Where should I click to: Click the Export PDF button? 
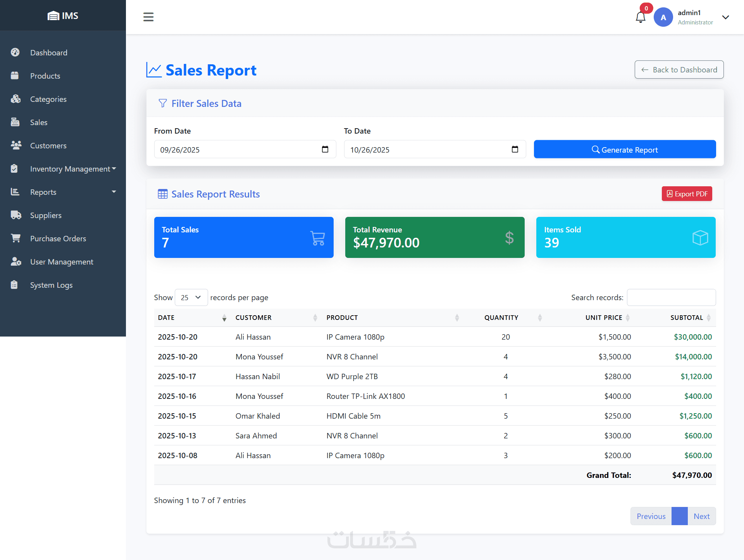687,194
